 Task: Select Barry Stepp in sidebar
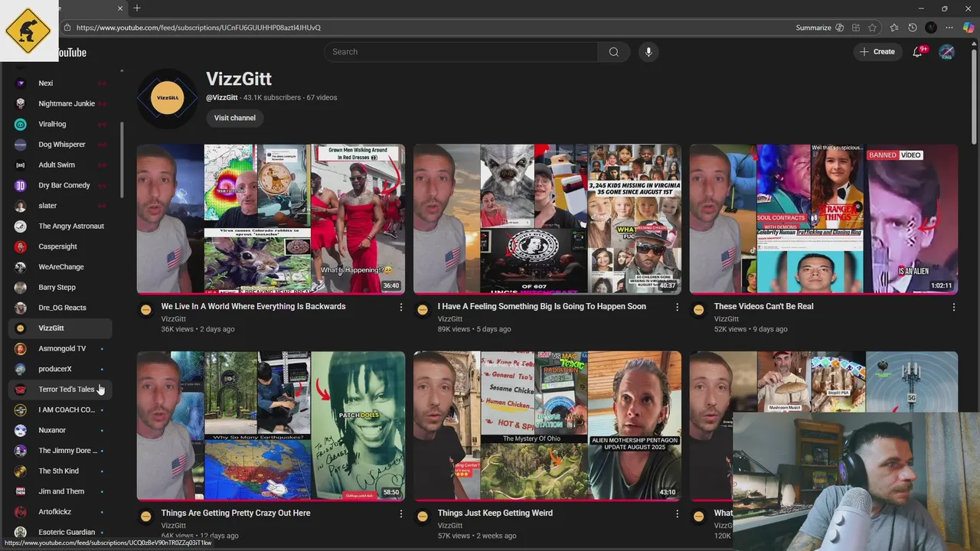60,287
